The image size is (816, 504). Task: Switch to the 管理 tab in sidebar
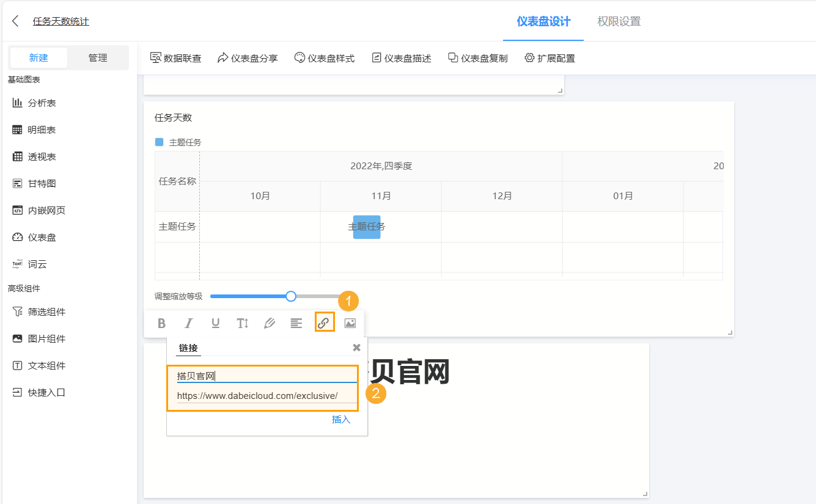tap(98, 57)
